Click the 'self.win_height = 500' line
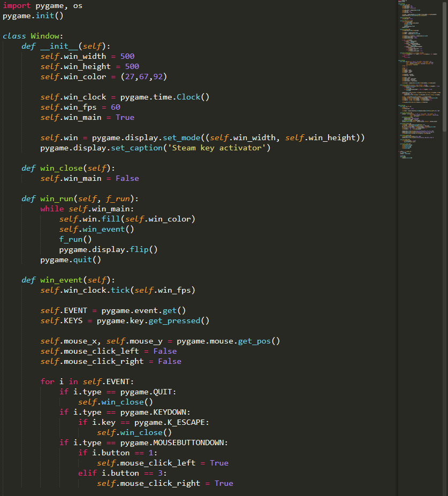 tap(89, 66)
